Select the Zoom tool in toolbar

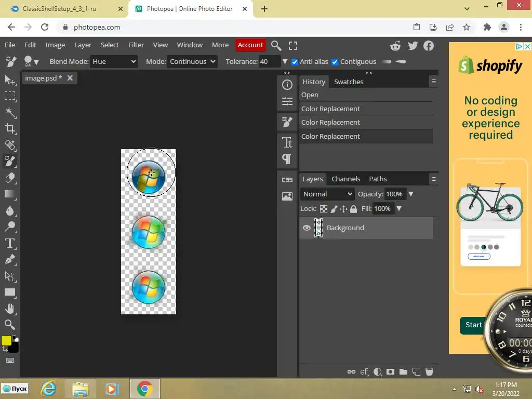10,325
